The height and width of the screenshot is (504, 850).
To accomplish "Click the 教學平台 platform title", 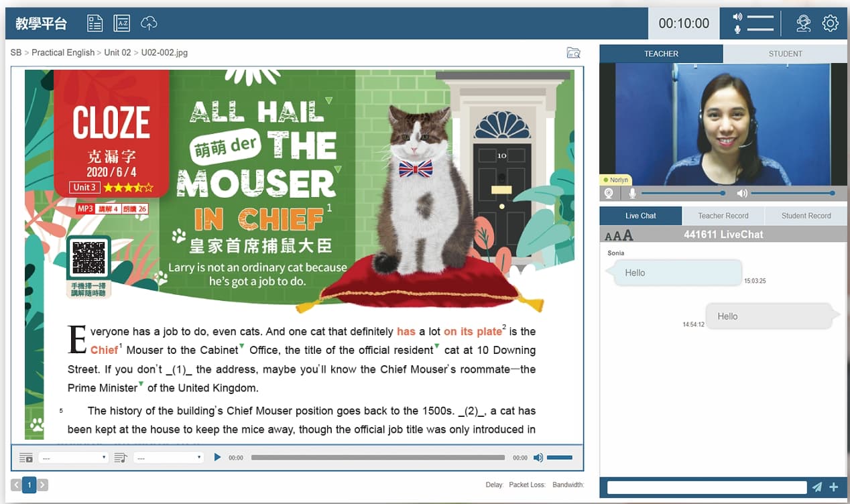I will click(41, 23).
